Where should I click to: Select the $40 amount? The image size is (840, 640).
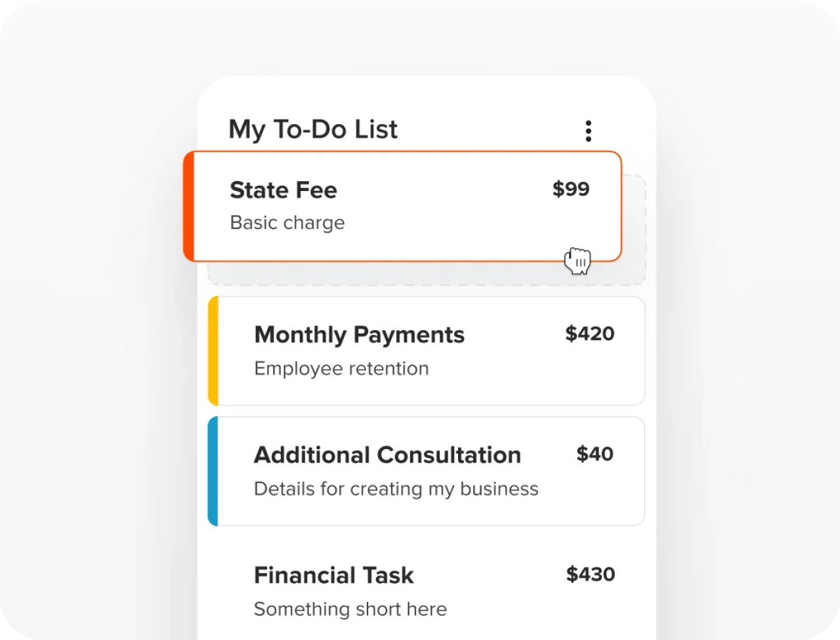[595, 454]
